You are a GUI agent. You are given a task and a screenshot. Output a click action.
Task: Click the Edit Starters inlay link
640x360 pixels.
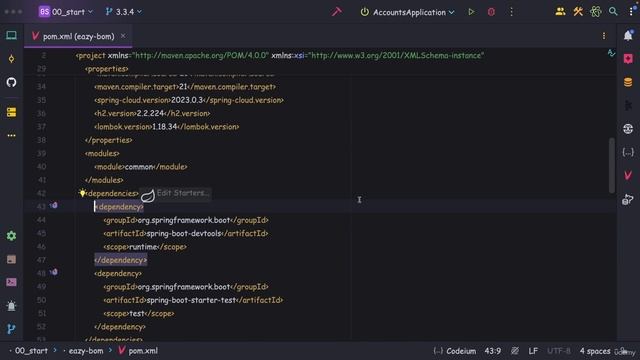coord(183,193)
